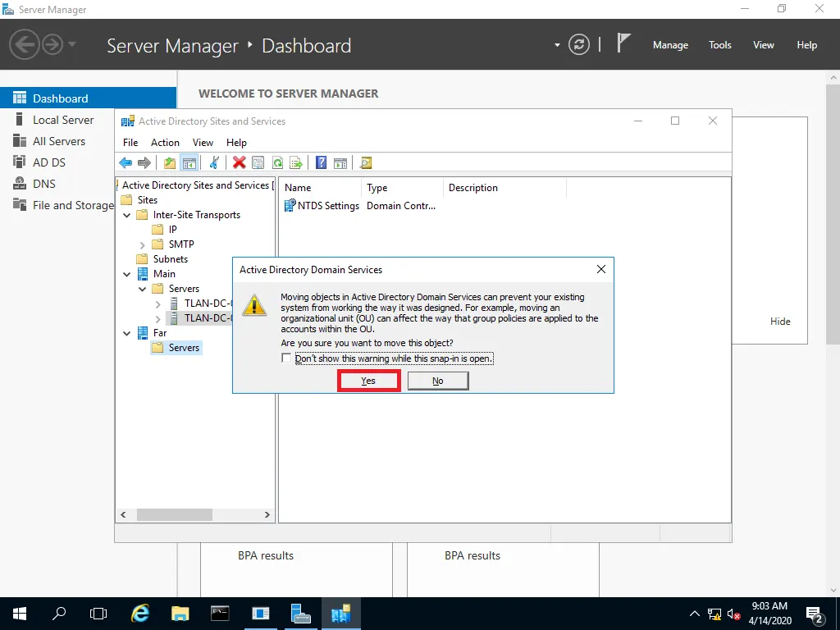This screenshot has width=840, height=630.
Task: Launch Internet Explorer from the taskbar
Action: pyautogui.click(x=139, y=614)
